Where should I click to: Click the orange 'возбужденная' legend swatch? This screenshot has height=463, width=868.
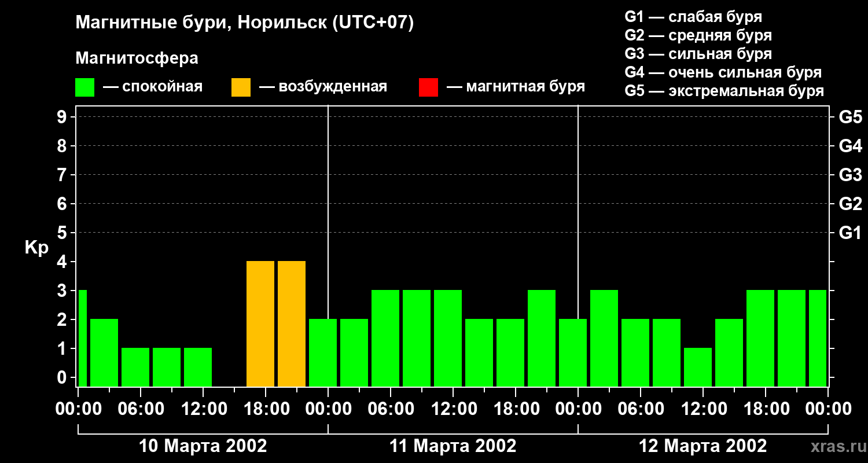241,87
